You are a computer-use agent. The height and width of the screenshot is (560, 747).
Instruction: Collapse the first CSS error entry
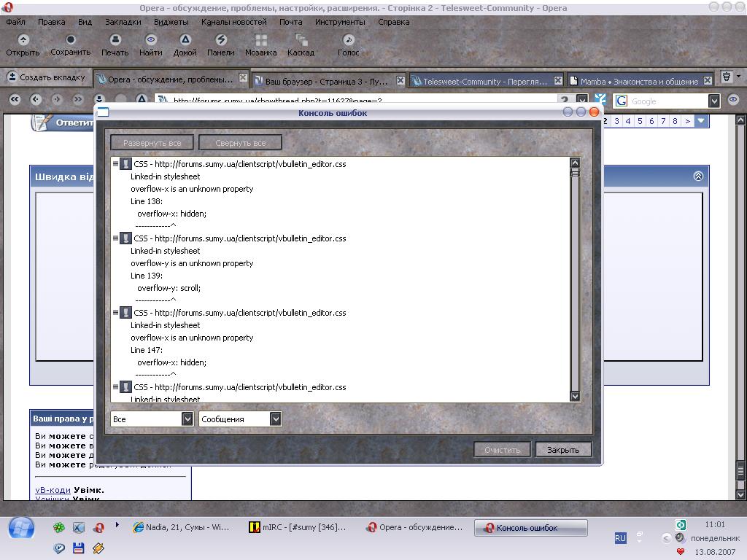pos(116,164)
